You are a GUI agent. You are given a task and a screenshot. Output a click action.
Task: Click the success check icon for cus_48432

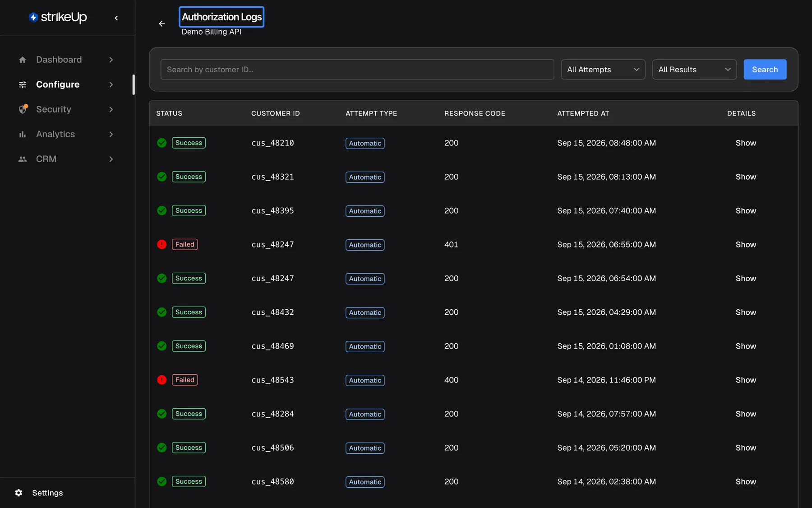pyautogui.click(x=162, y=312)
